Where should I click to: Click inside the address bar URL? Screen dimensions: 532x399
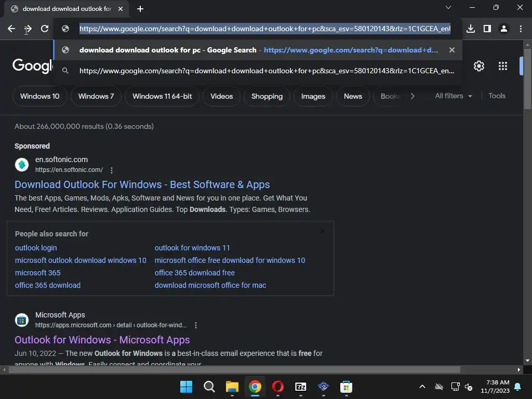(265, 29)
